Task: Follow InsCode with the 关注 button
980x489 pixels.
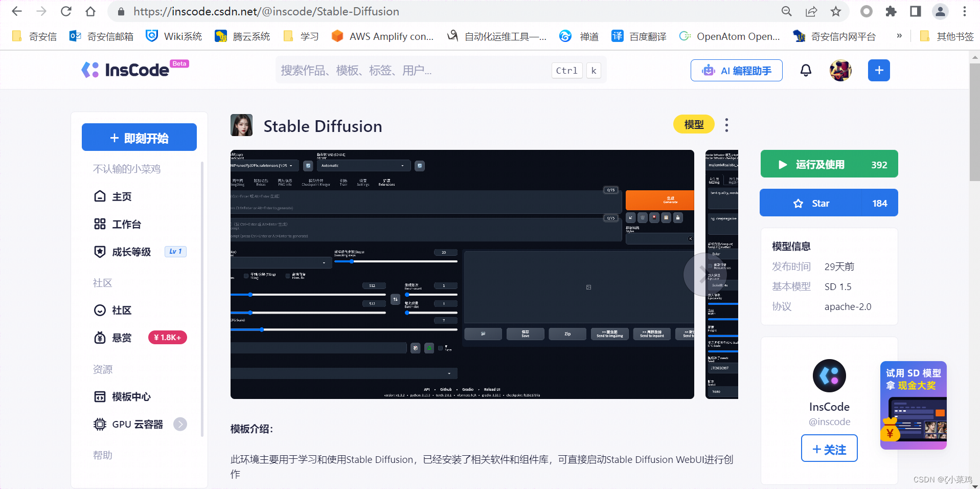Action: [x=829, y=448]
